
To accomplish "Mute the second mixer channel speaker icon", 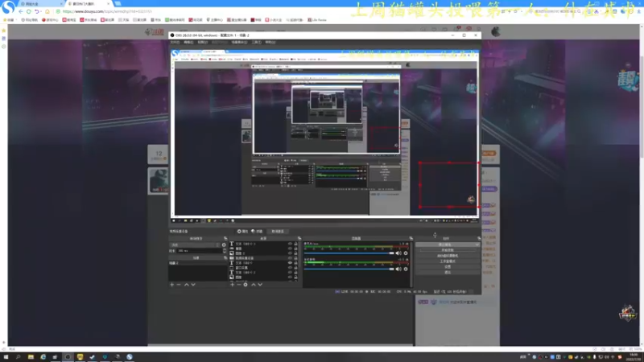I will [398, 269].
